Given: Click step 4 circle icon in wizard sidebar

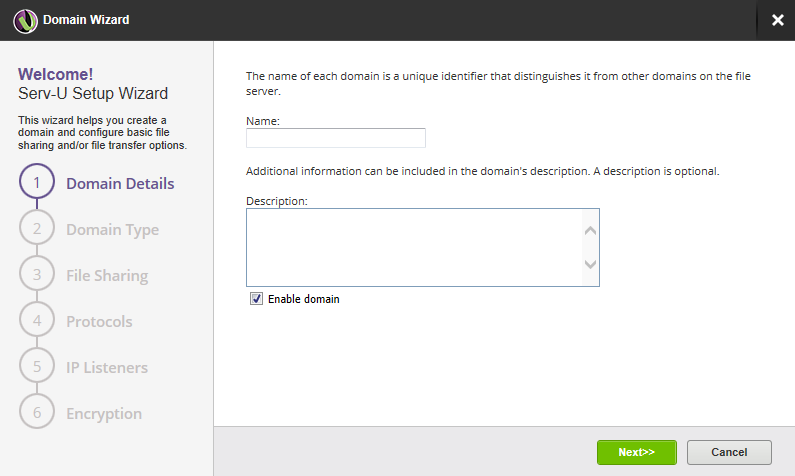Looking at the screenshot, I should tap(37, 321).
